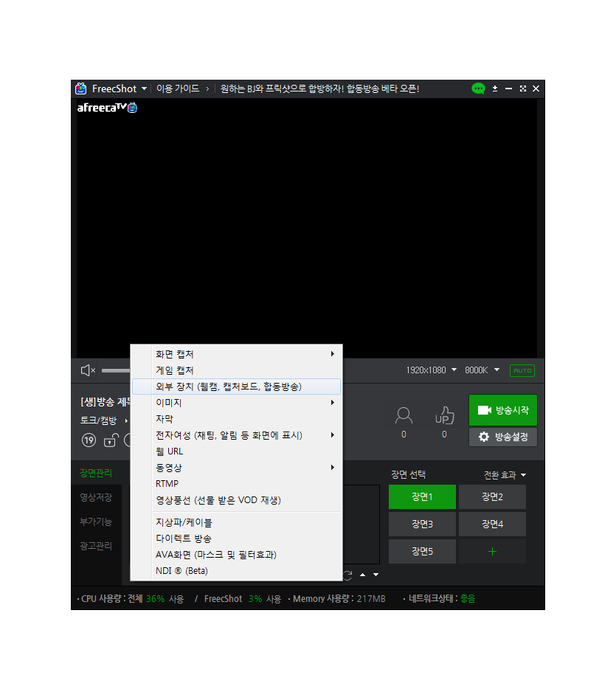Click the afreecaTV logo overlay

[x=107, y=108]
